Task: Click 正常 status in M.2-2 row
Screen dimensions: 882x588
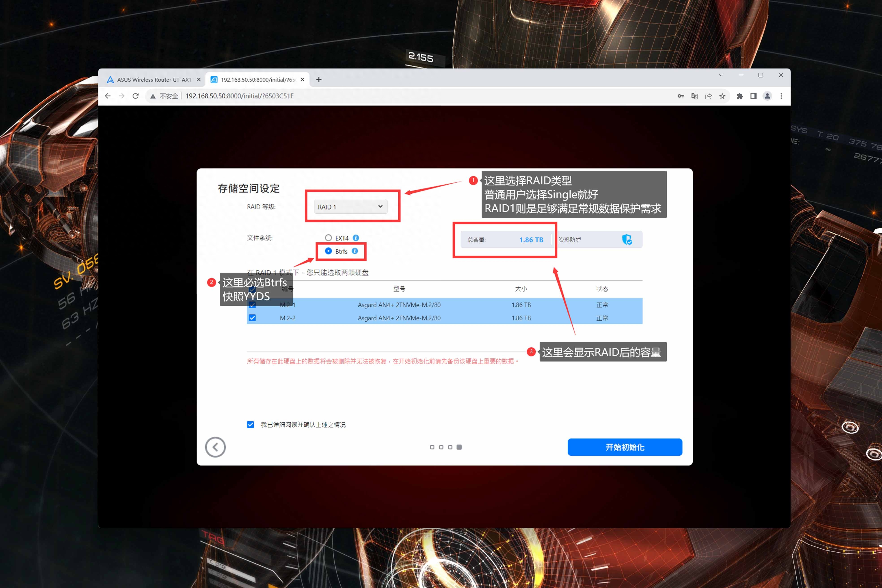Action: tap(602, 318)
